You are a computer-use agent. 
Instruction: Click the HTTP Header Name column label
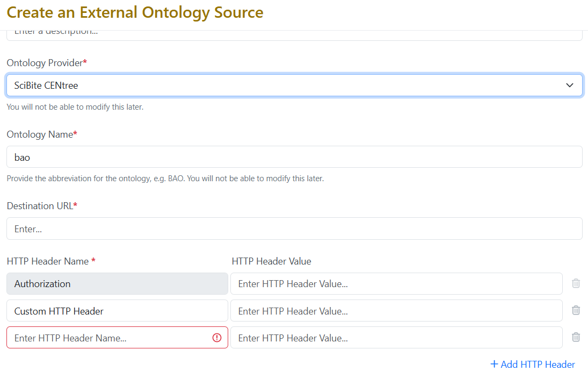(x=51, y=261)
